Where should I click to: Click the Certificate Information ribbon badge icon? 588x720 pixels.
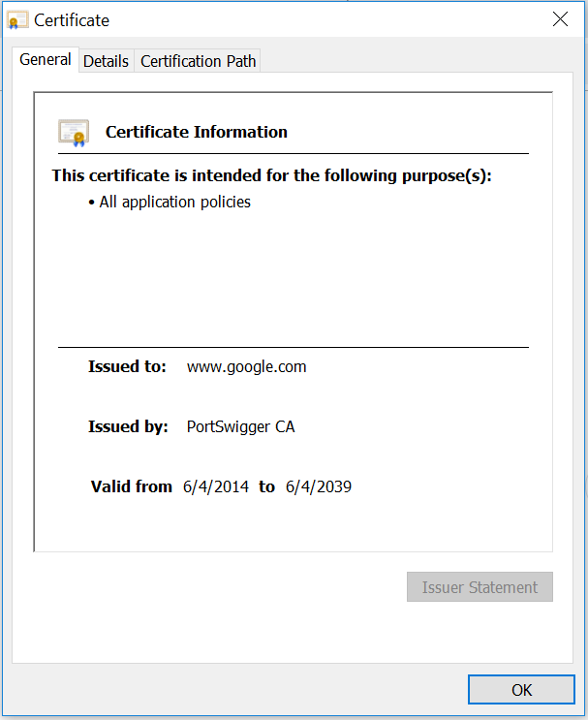(x=73, y=132)
